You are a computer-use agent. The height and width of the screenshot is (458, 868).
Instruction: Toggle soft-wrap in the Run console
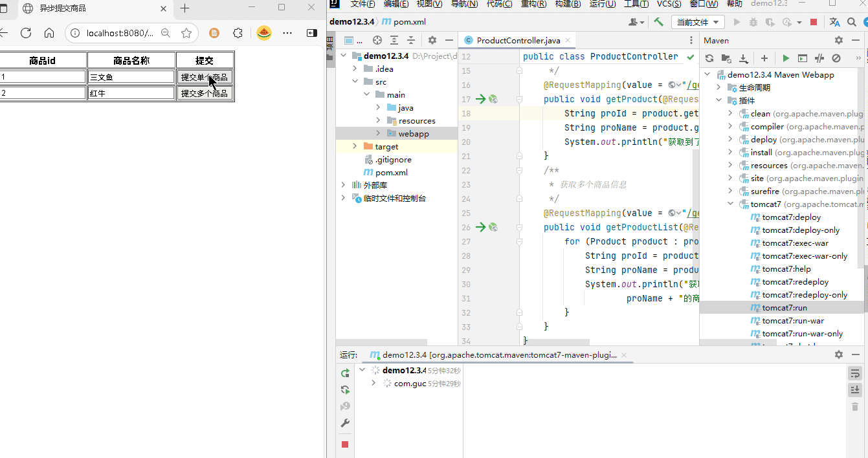coord(854,373)
